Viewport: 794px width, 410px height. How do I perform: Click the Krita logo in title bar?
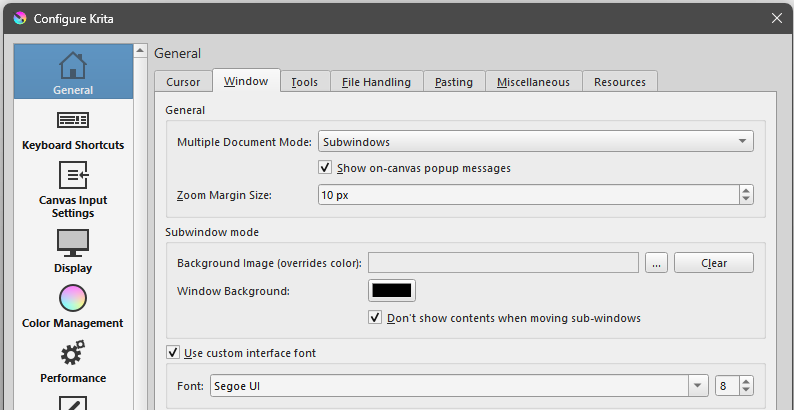[x=20, y=19]
